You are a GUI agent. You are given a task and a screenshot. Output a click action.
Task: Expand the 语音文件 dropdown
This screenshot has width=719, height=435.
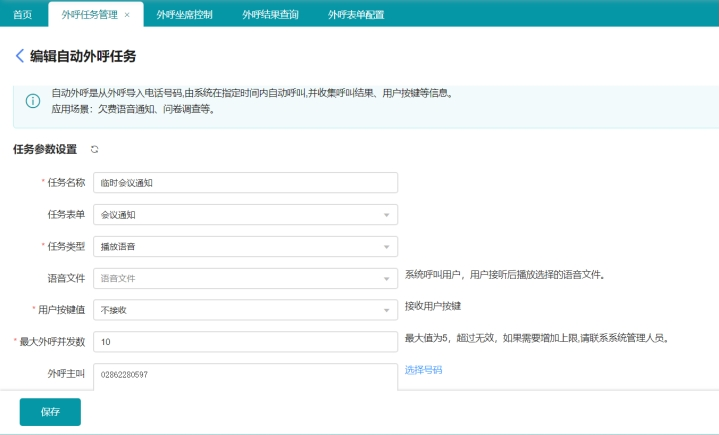click(x=244, y=278)
